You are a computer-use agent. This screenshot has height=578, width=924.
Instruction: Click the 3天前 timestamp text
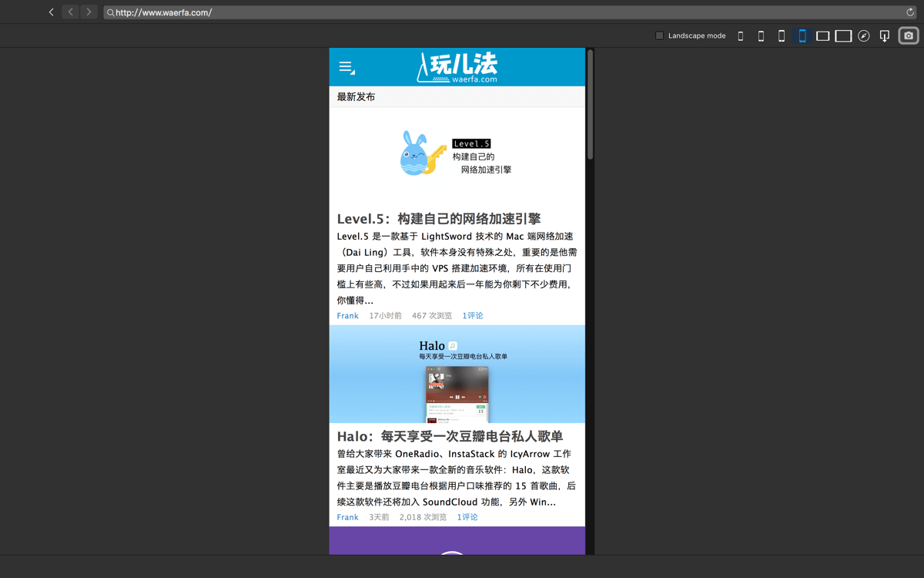[x=379, y=518]
